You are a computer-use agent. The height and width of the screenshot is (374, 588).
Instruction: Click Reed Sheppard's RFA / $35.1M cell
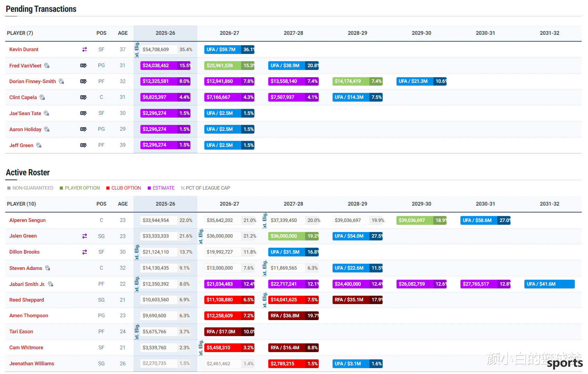(x=357, y=300)
